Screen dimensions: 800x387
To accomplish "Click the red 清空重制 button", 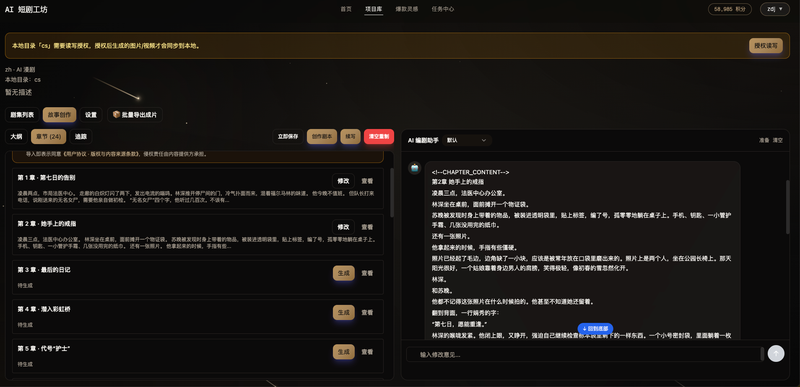I will [379, 137].
